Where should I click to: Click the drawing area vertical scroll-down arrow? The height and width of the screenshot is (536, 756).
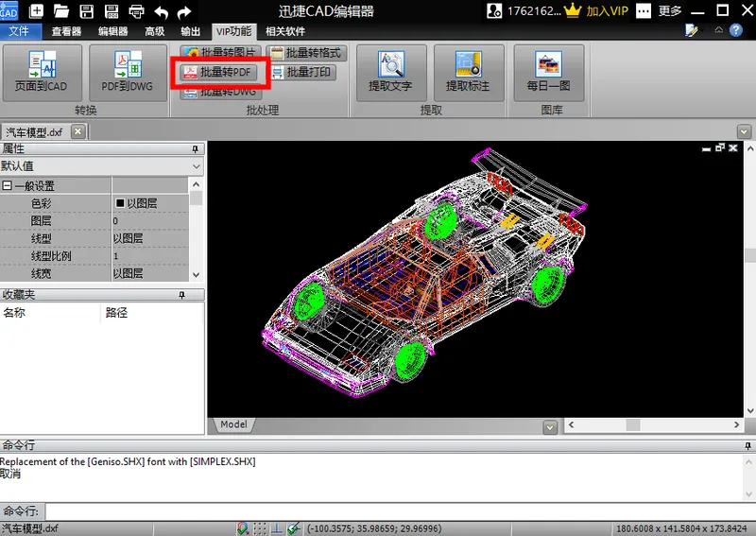click(x=750, y=411)
